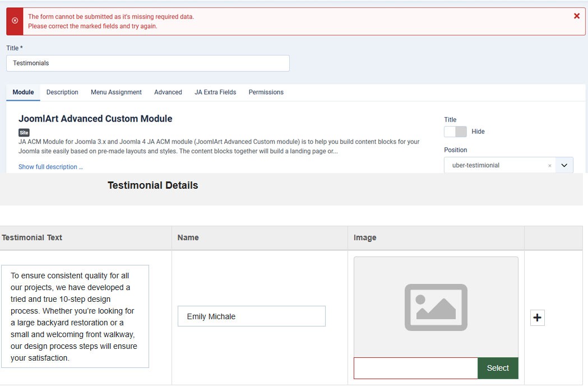
Task: Open the Permissions tab
Action: 266,92
